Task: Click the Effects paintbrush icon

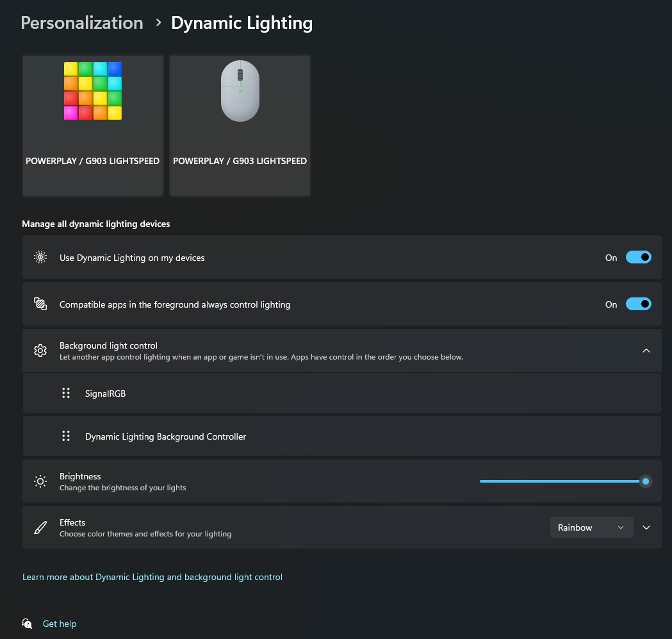Action: pyautogui.click(x=40, y=527)
